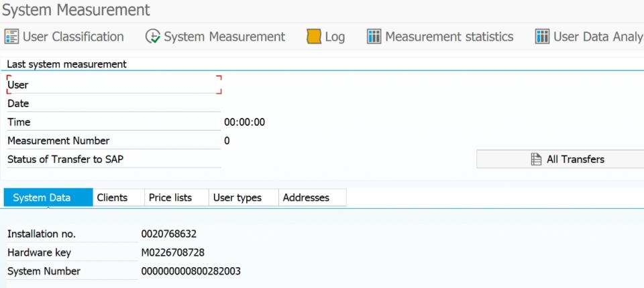Select the Price lists tab
This screenshot has height=288, width=644.
point(170,198)
